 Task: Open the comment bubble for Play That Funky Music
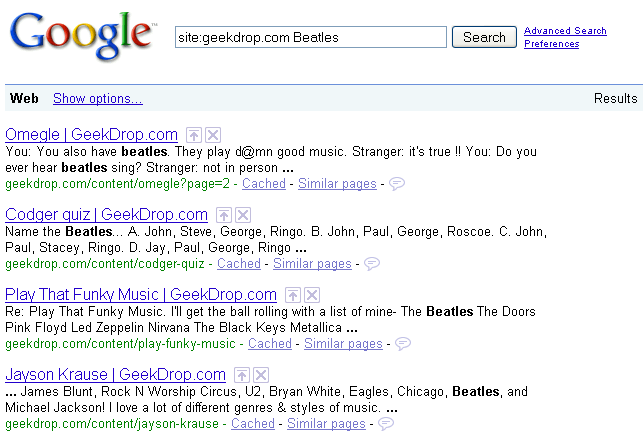tap(403, 344)
